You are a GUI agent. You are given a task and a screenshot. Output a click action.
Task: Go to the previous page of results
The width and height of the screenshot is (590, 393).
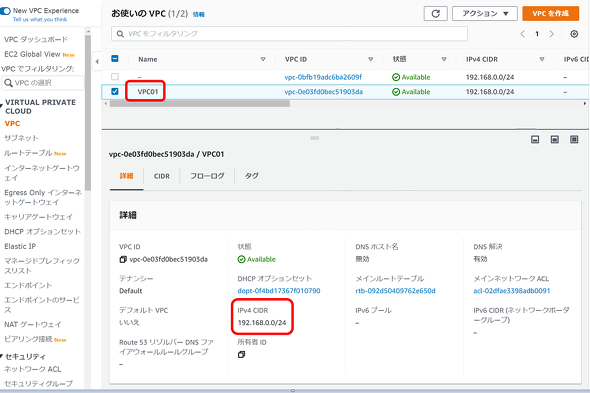tap(523, 34)
